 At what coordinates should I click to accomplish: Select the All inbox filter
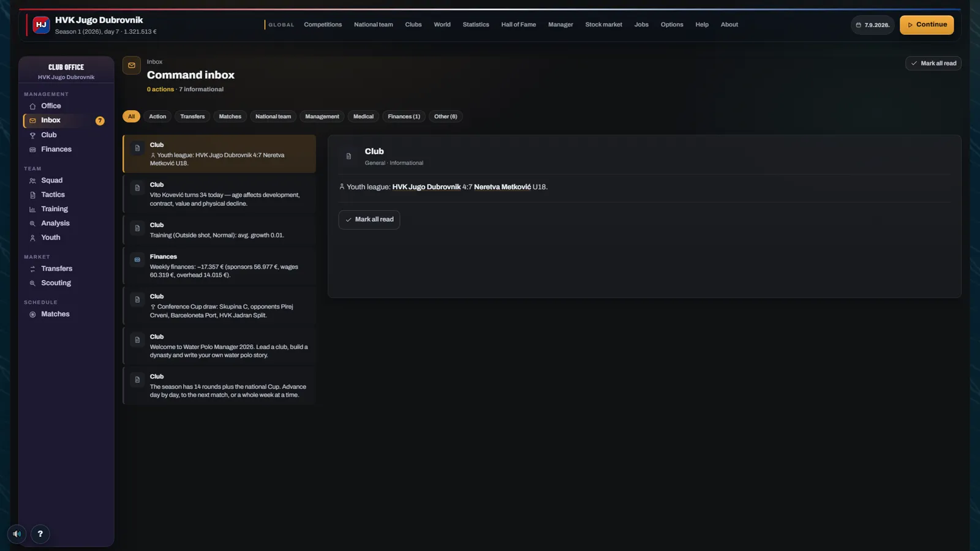131,116
